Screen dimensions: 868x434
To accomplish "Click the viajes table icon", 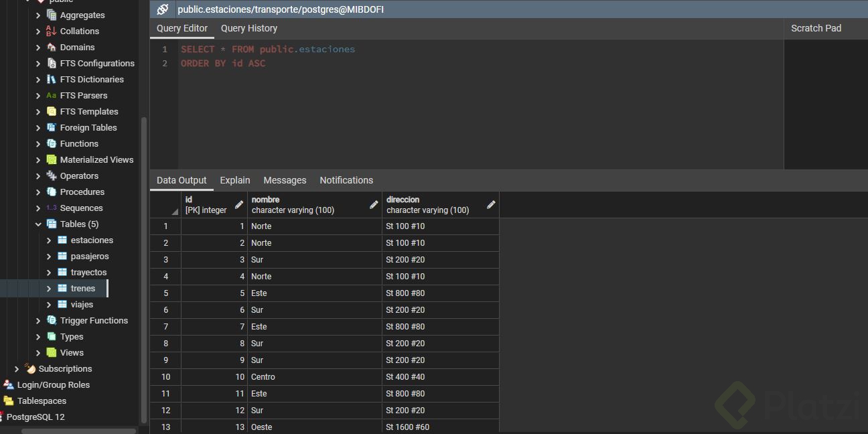I will coord(62,304).
